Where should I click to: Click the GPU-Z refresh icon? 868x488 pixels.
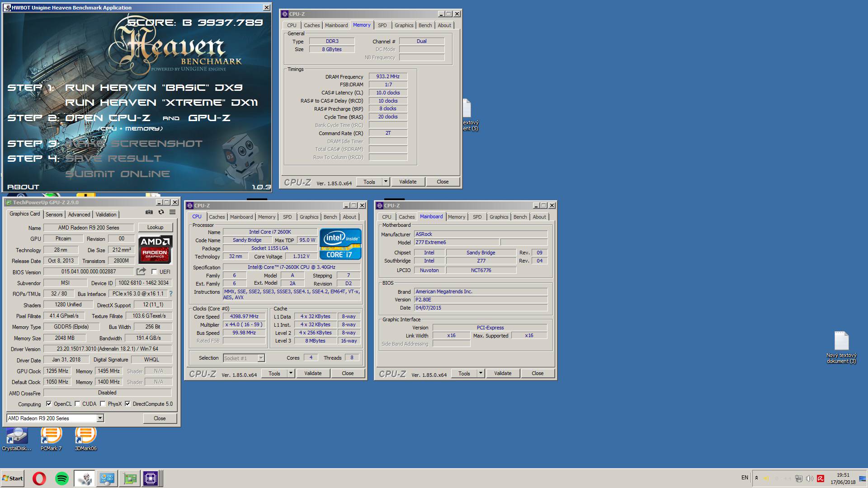coord(161,212)
